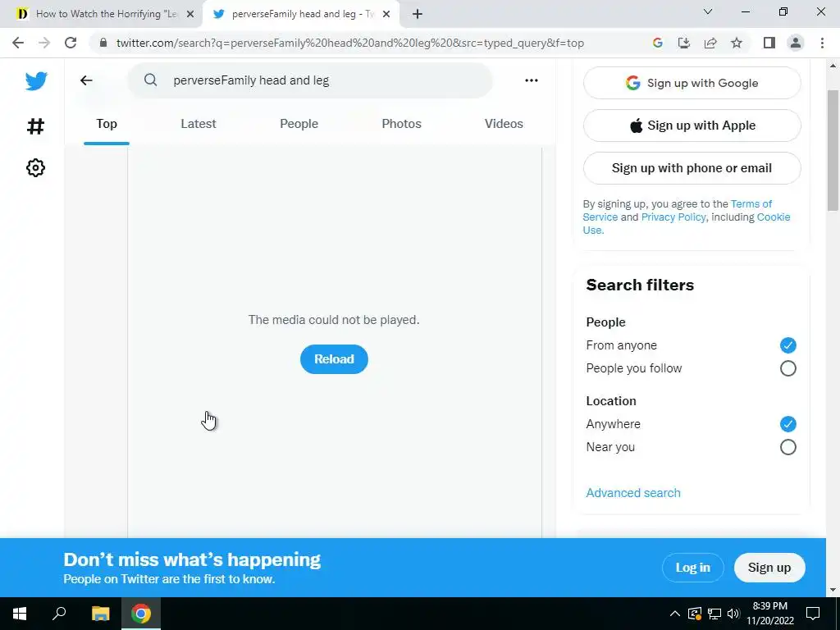Click browser back navigation arrow

(18, 43)
